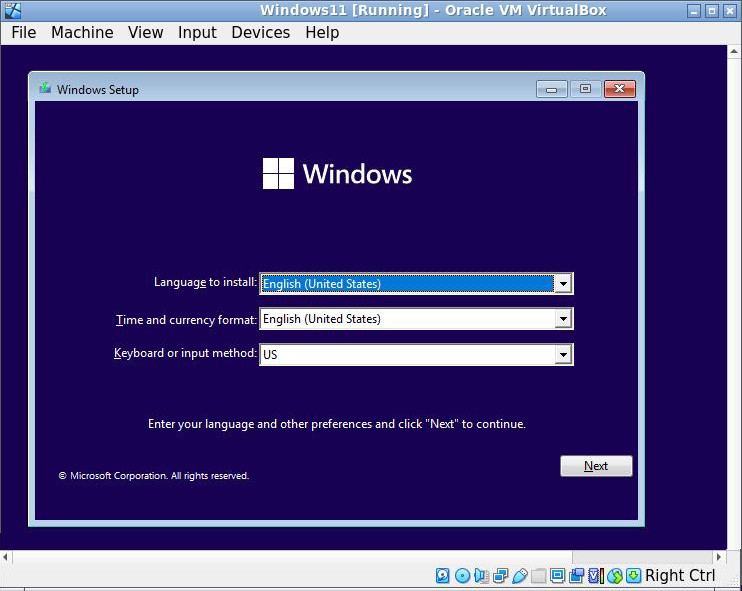Click the shared folders status icon
This screenshot has width=742, height=591.
(538, 575)
